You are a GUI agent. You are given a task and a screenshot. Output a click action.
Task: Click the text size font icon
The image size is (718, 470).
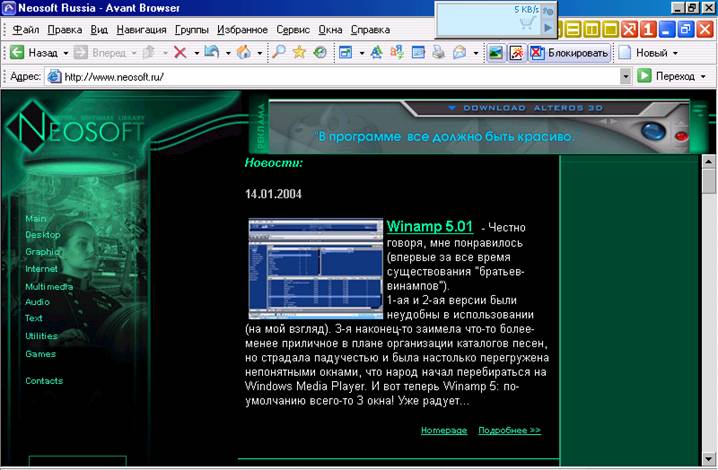pos(376,52)
